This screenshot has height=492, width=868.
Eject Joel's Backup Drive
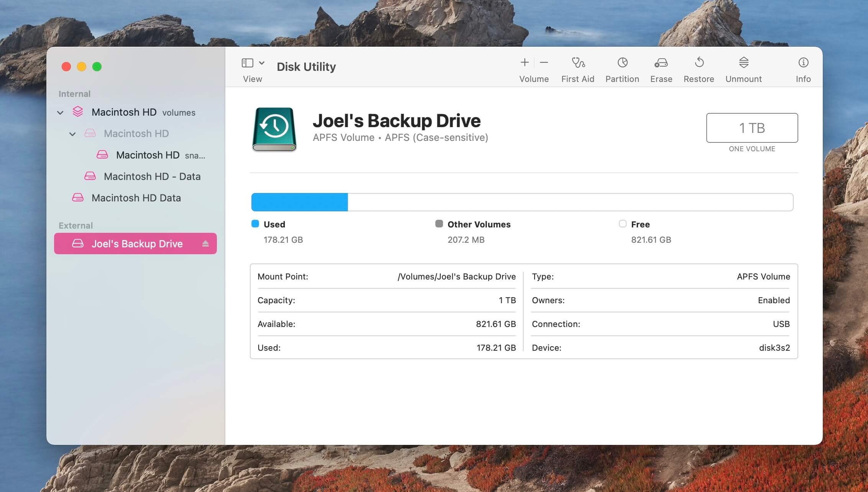pos(205,243)
